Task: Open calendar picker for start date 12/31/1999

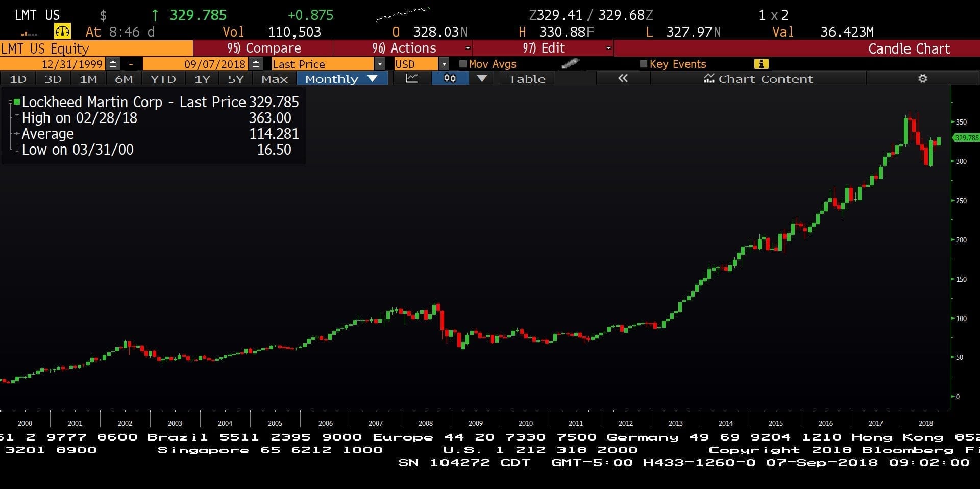Action: point(113,64)
